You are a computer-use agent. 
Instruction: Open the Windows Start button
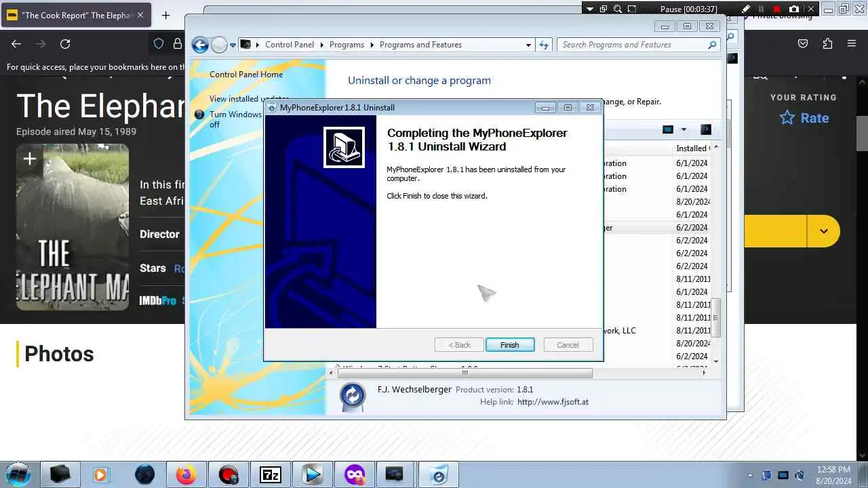coord(18,474)
